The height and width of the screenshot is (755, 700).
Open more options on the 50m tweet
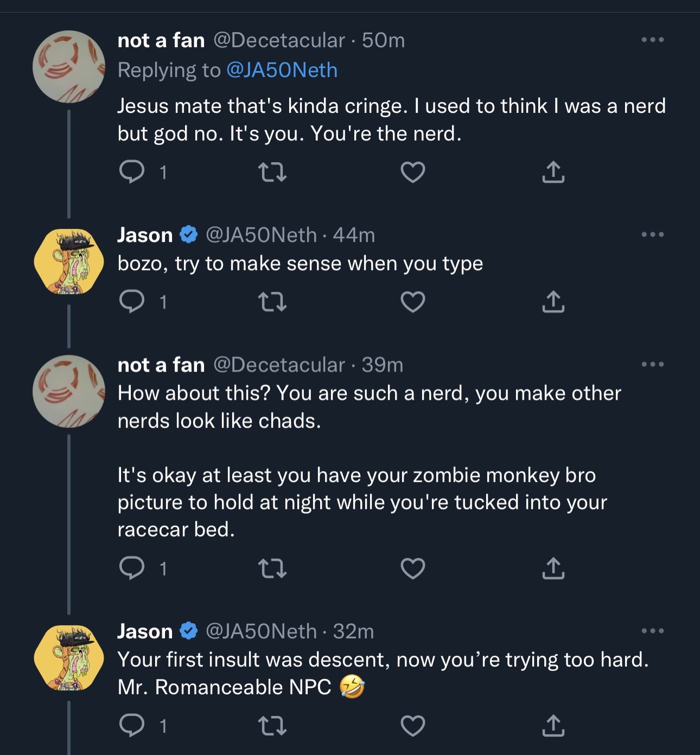coord(652,40)
